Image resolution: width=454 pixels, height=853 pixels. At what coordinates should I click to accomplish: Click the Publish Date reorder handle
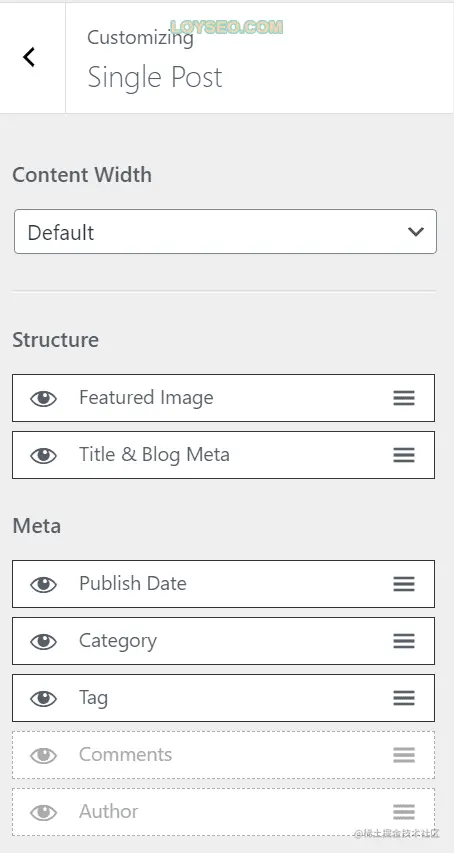click(x=404, y=584)
